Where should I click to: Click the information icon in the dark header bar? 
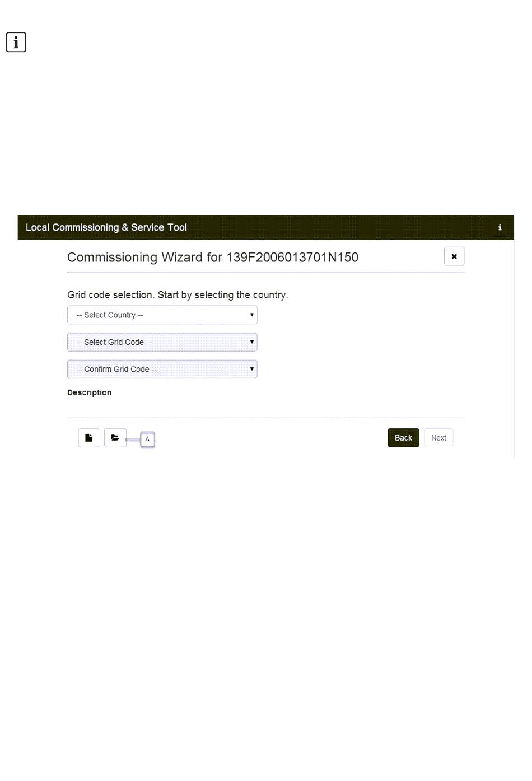(x=500, y=227)
